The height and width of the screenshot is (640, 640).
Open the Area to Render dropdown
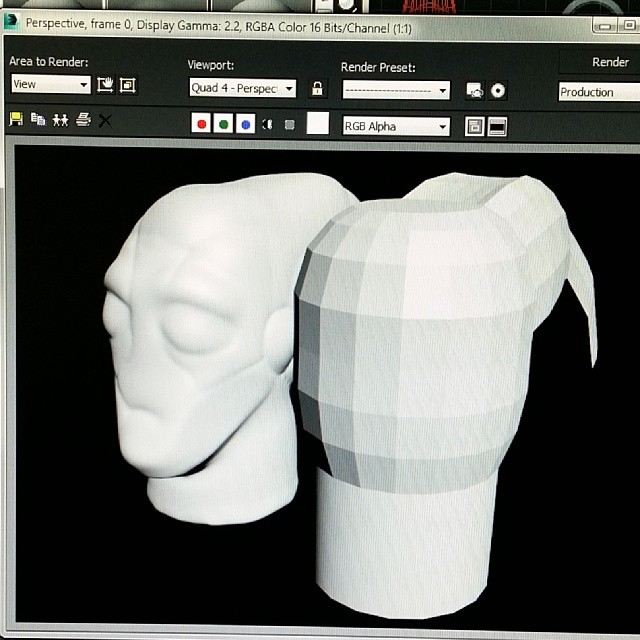[x=51, y=85]
